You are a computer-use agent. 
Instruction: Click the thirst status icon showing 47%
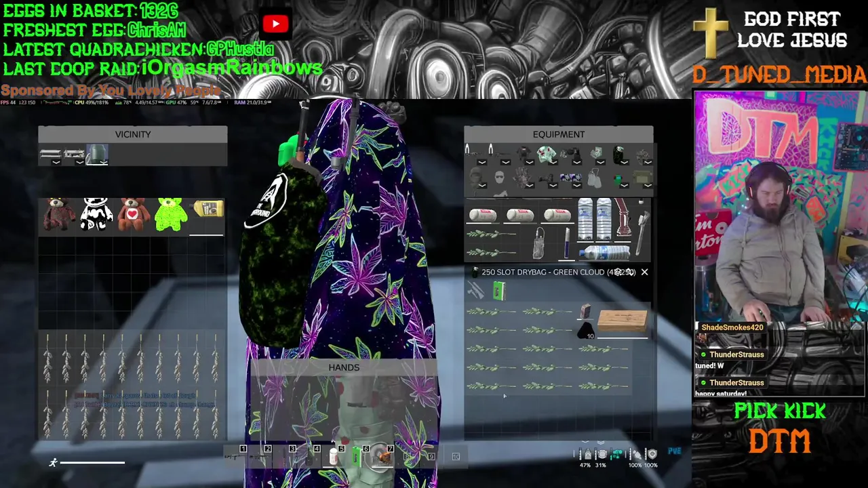(587, 453)
